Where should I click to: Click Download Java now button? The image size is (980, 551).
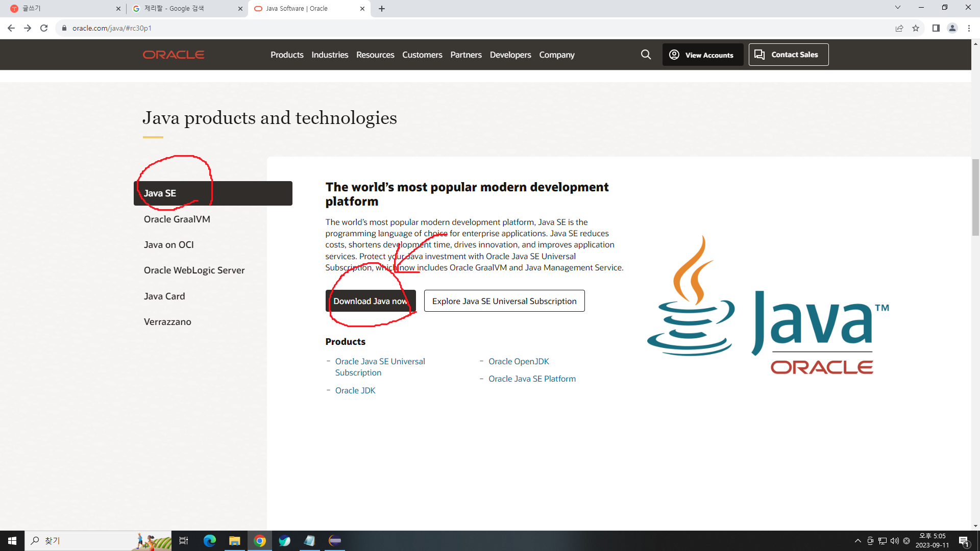371,301
